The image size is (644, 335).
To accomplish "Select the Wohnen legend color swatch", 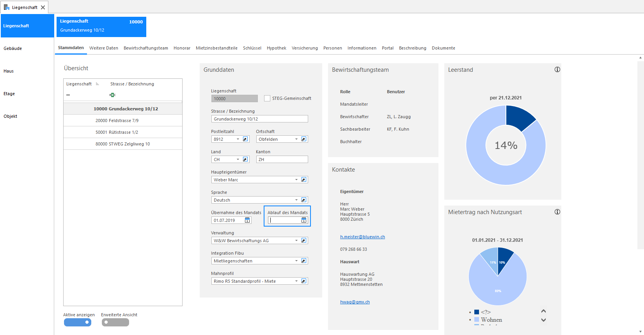I will pyautogui.click(x=477, y=319).
